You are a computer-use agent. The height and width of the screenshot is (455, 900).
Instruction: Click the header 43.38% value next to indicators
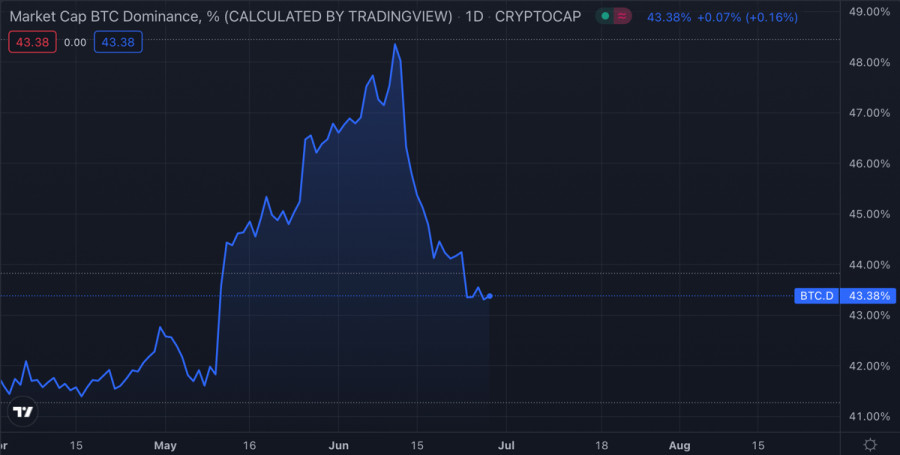[x=669, y=17]
